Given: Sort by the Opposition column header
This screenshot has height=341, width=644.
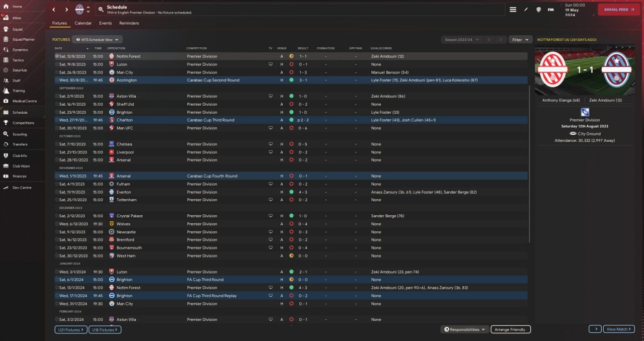Looking at the screenshot, I should click(116, 48).
